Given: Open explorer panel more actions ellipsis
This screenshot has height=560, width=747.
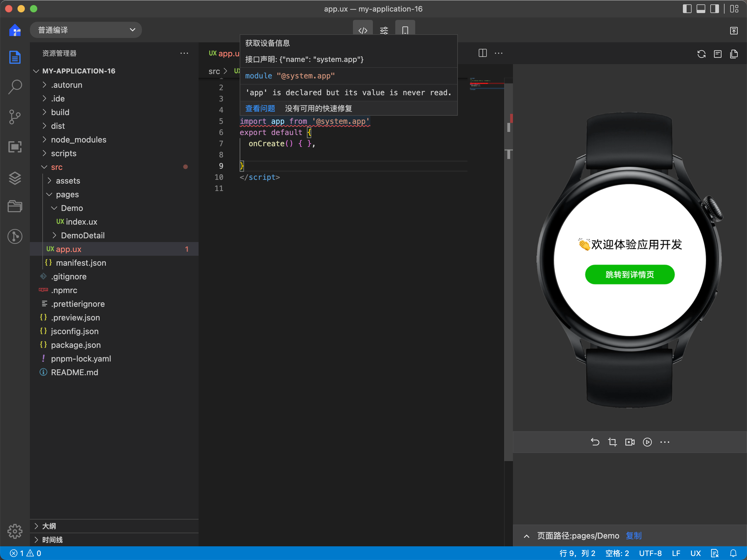Looking at the screenshot, I should [x=184, y=53].
